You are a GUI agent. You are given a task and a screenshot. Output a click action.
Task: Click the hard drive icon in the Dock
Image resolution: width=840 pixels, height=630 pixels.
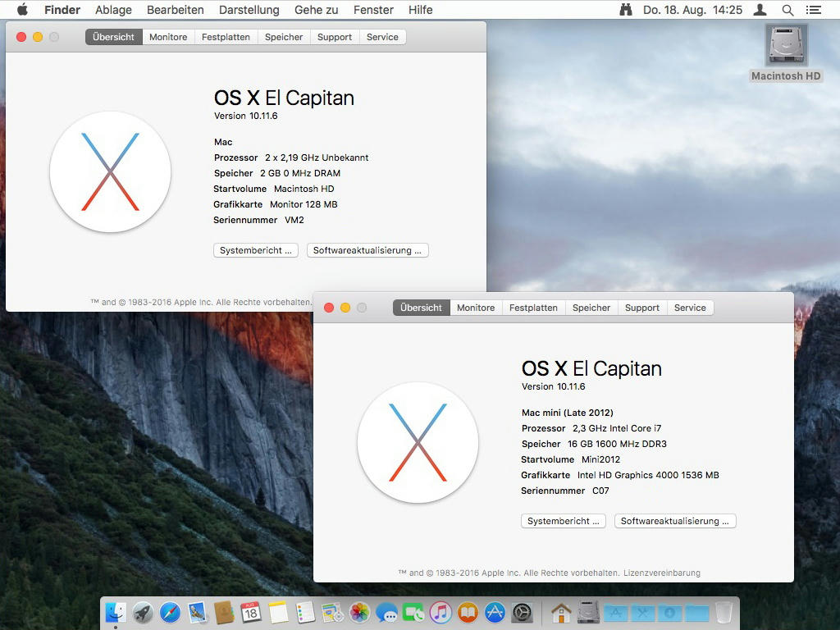pos(588,612)
